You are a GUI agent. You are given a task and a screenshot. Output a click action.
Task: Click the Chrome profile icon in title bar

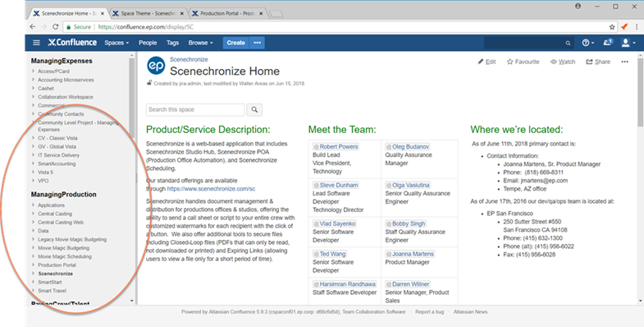tap(578, 7)
